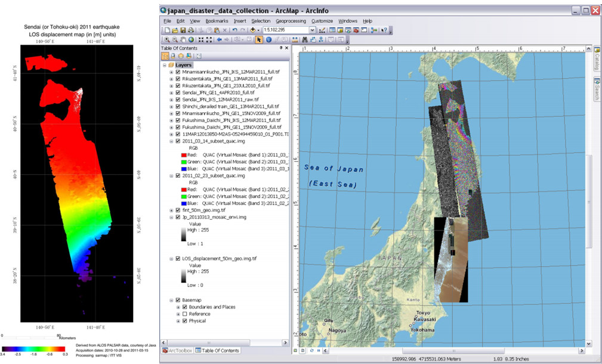Screen dimensions: 602x364
Task: Click the Full Extent globe icon
Action: point(190,40)
